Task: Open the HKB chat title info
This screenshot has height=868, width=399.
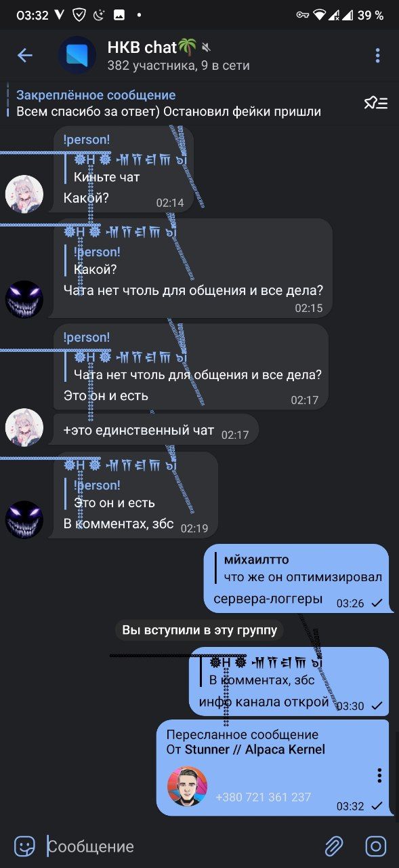Action: [178, 55]
